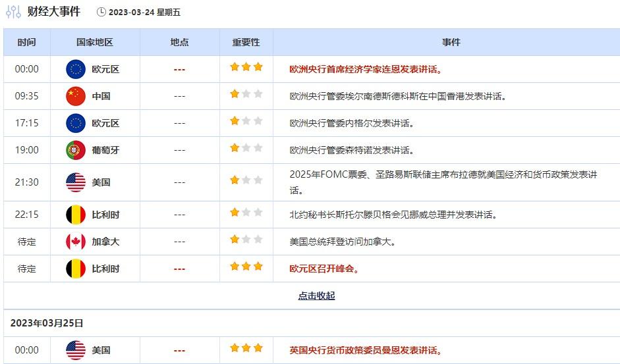Click the 财经大事件 filter sliders icon
This screenshot has height=364, width=620.
[13, 12]
